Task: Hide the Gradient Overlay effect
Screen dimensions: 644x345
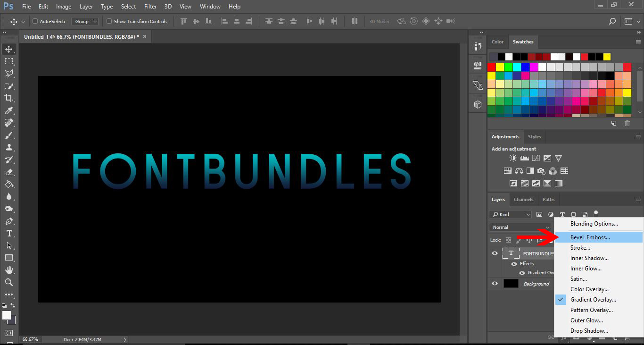Action: click(522, 273)
